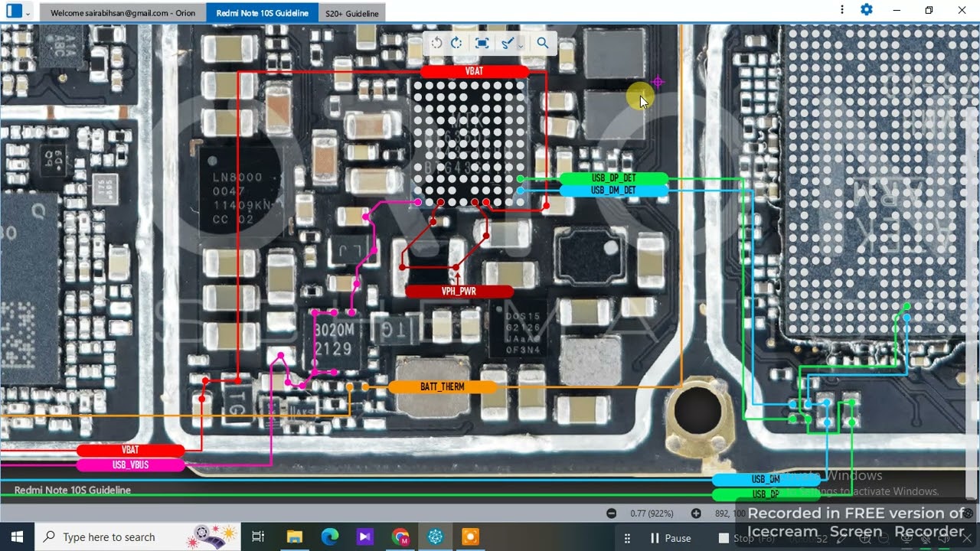
Task: Zoom out with the minus button
Action: click(x=611, y=514)
